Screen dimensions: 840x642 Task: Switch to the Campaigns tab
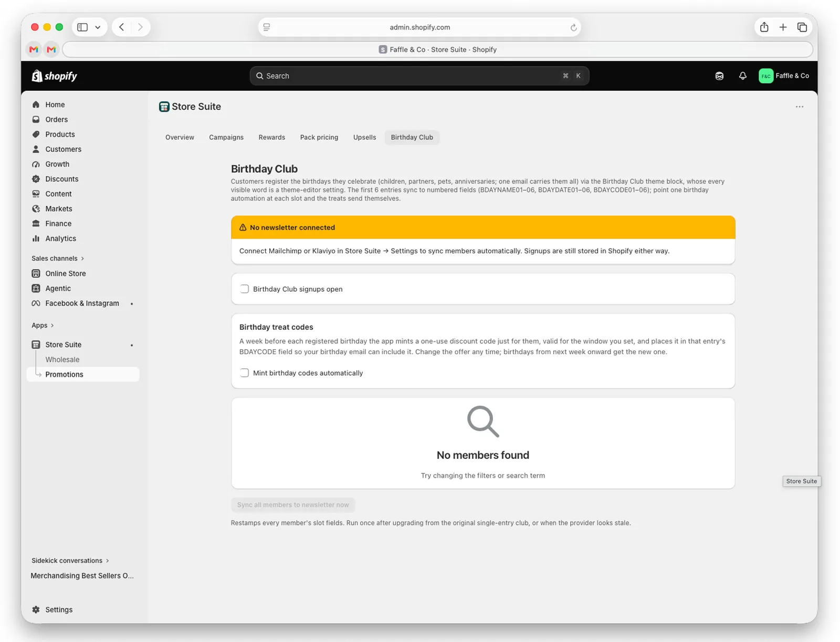point(226,138)
